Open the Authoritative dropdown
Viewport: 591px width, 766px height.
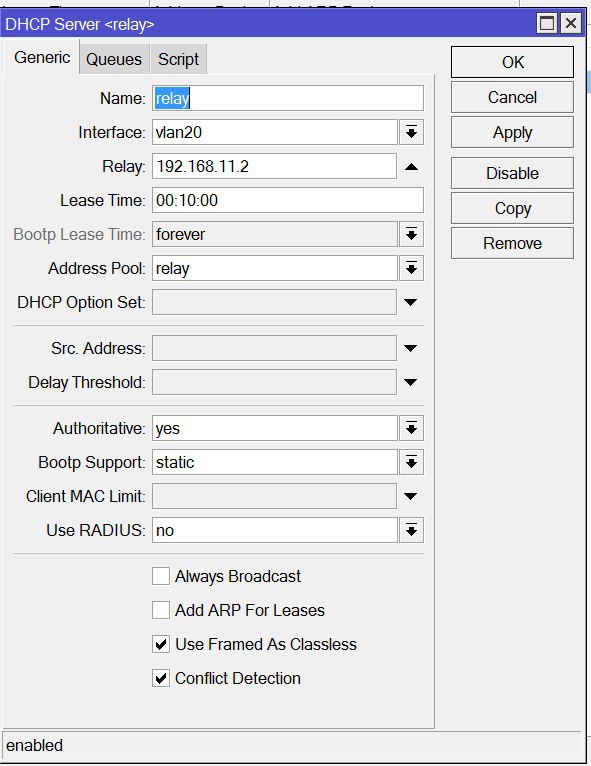[x=411, y=428]
